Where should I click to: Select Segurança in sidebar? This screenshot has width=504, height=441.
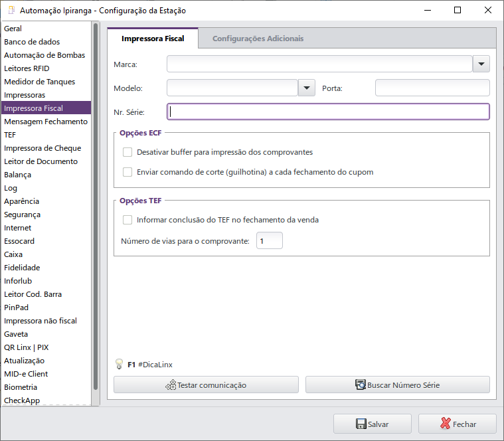46,215
